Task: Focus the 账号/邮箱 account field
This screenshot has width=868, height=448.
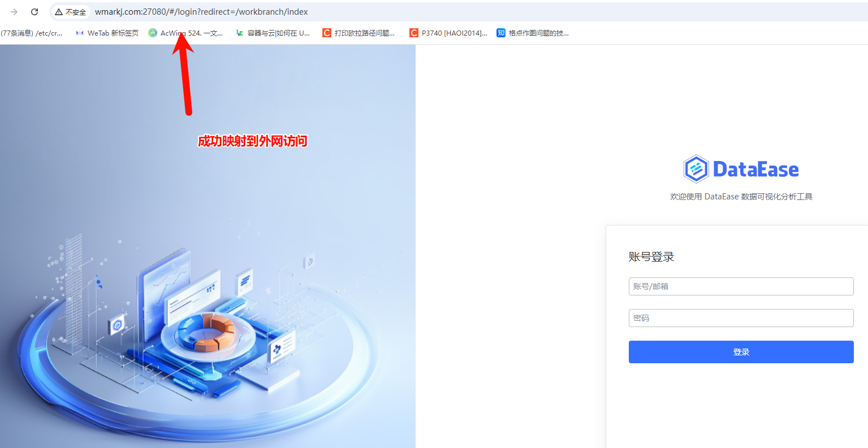Action: (x=741, y=286)
